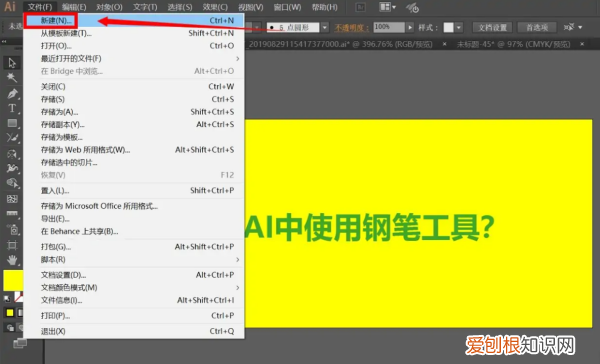Image resolution: width=600 pixels, height=364 pixels.
Task: Choose 打开(O)... menu item
Action: 134,46
